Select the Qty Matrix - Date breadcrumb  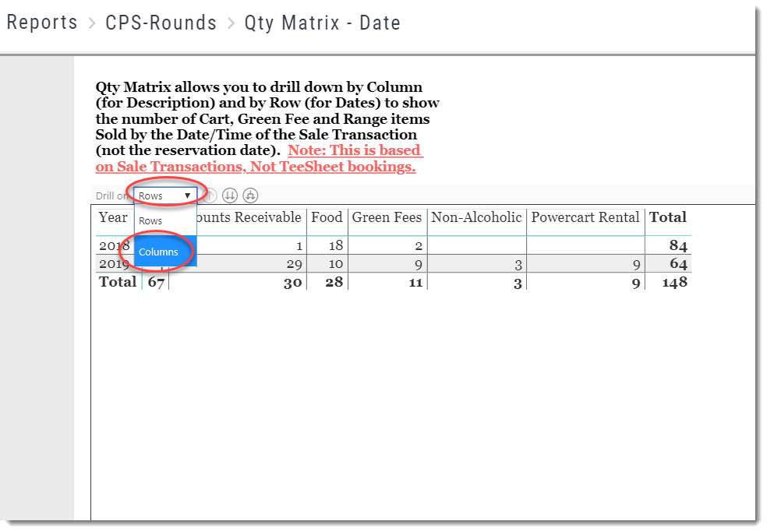pyautogui.click(x=322, y=23)
